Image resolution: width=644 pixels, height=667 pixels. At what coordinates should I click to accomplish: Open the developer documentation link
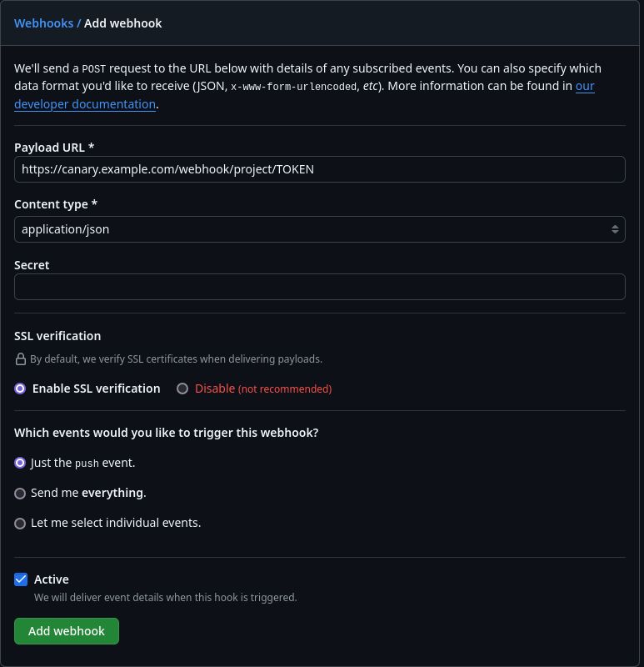coord(85,104)
